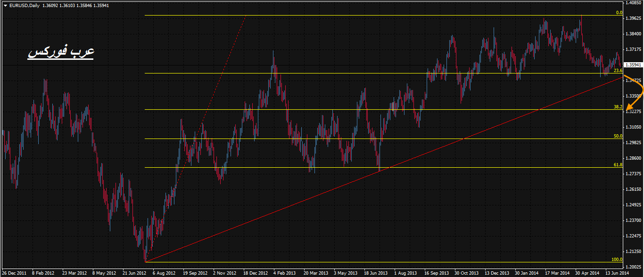The width and height of the screenshot is (644, 277).
Task: Click the 6 Aug 2012 date label
Action: (165, 273)
